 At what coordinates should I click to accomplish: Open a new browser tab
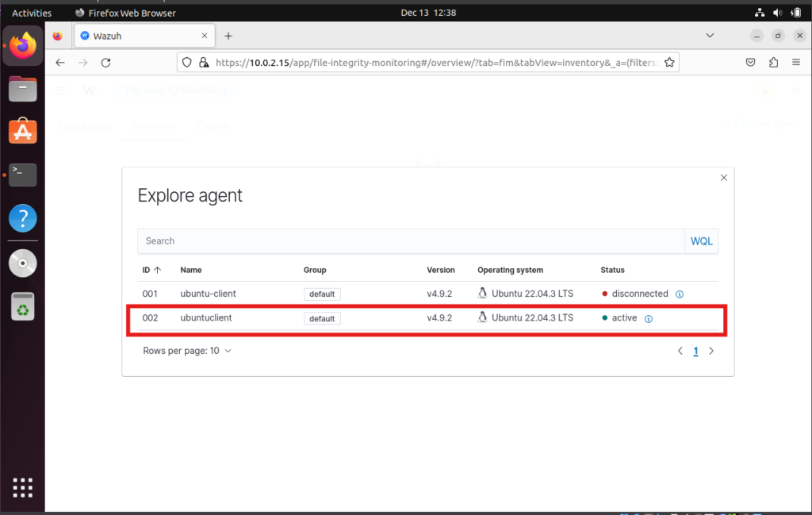pos(228,36)
